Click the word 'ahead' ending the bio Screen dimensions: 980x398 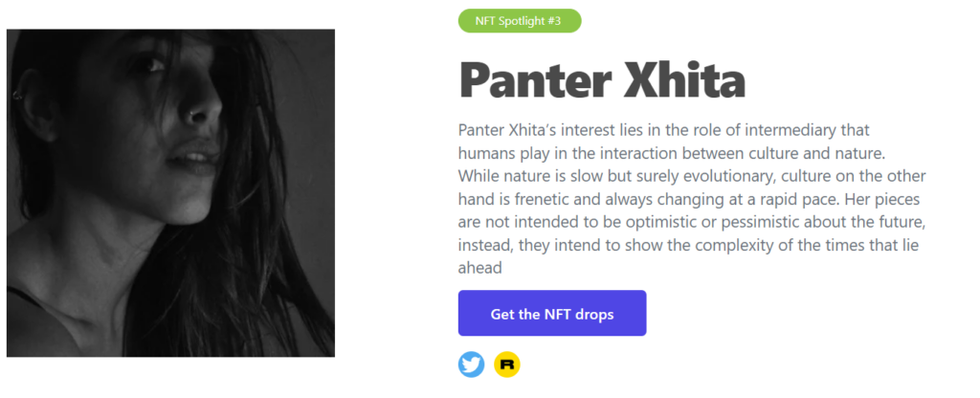[x=480, y=268]
